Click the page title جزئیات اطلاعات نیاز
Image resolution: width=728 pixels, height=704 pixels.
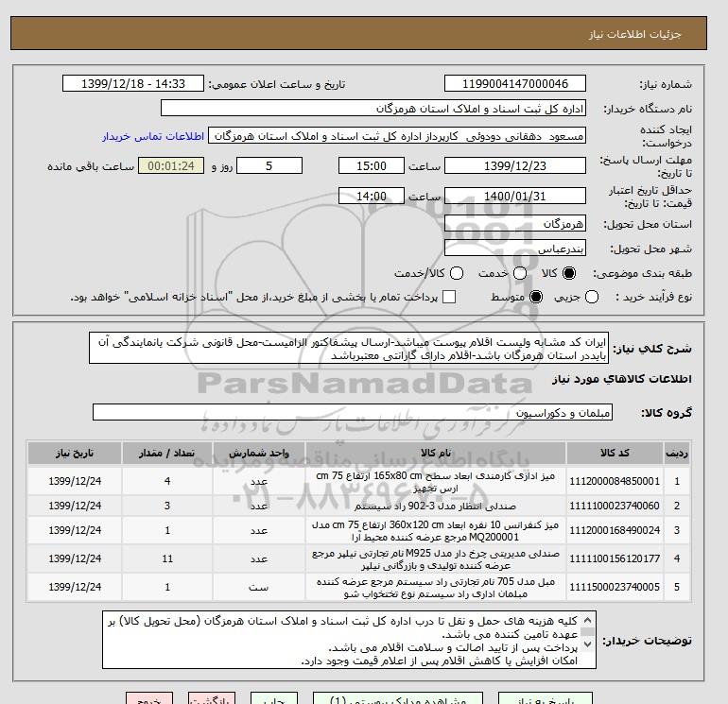(634, 34)
